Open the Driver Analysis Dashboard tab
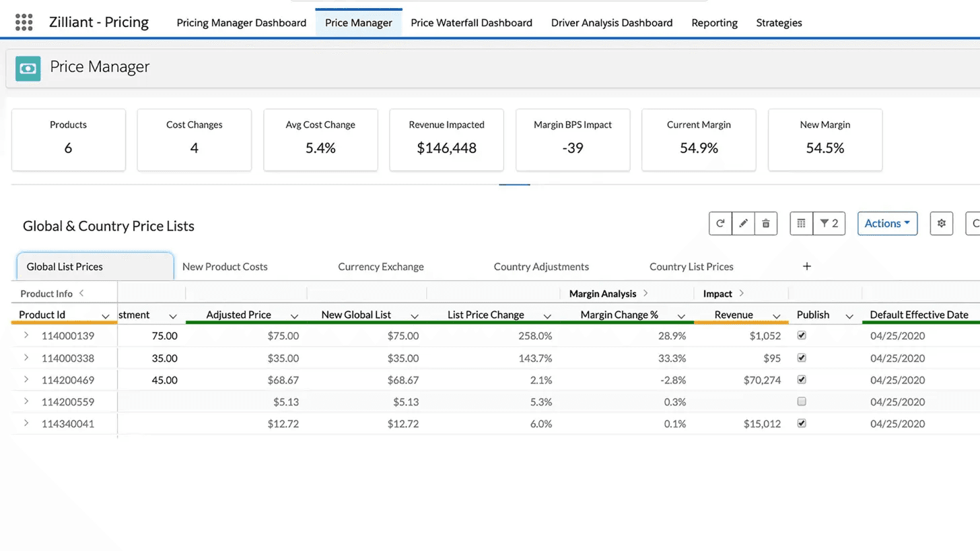This screenshot has height=551, width=980. 612,23
